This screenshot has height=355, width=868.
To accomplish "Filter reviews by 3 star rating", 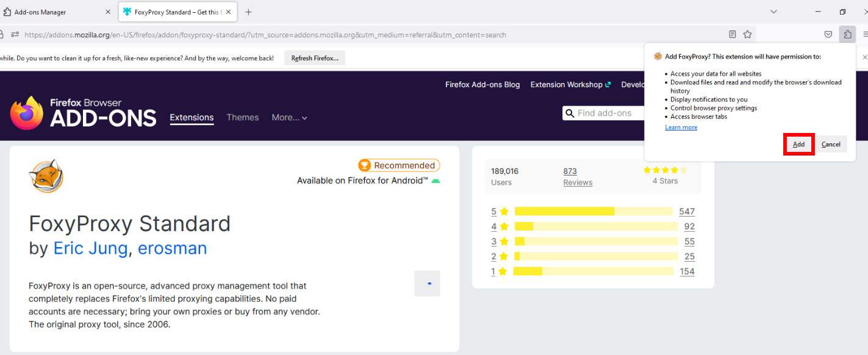I will click(x=500, y=242).
